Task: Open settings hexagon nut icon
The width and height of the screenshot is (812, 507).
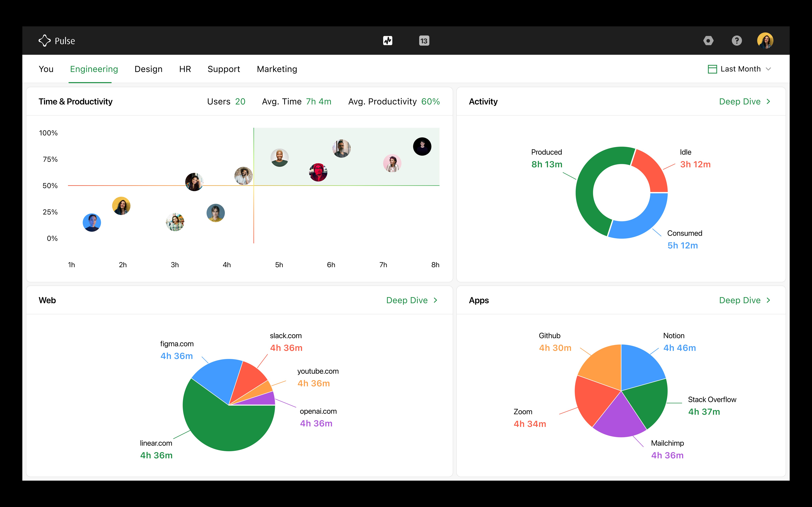Action: 708,41
